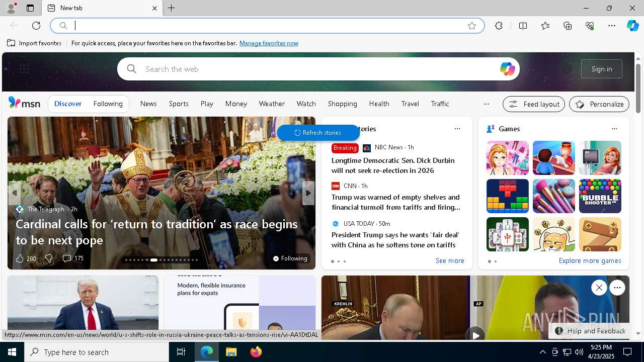Open the Extensions icon

pyautogui.click(x=499, y=26)
